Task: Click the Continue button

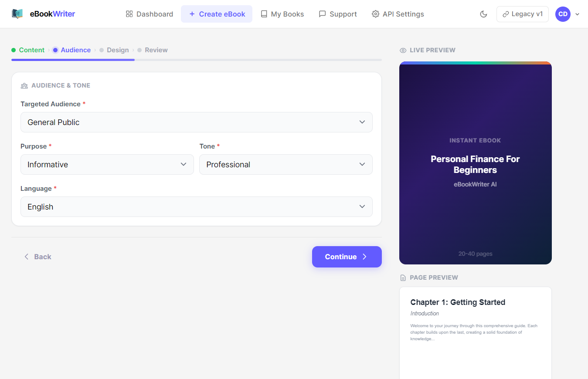Action: click(347, 257)
